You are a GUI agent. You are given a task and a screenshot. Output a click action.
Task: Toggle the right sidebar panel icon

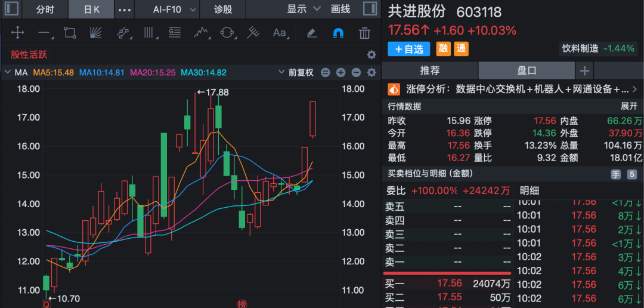pyautogui.click(x=370, y=9)
